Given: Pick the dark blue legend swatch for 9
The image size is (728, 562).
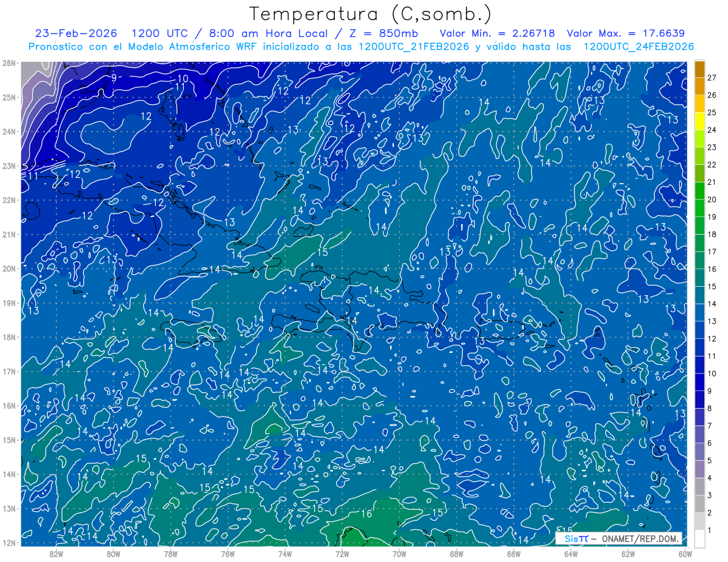Looking at the screenshot, I should [x=699, y=382].
